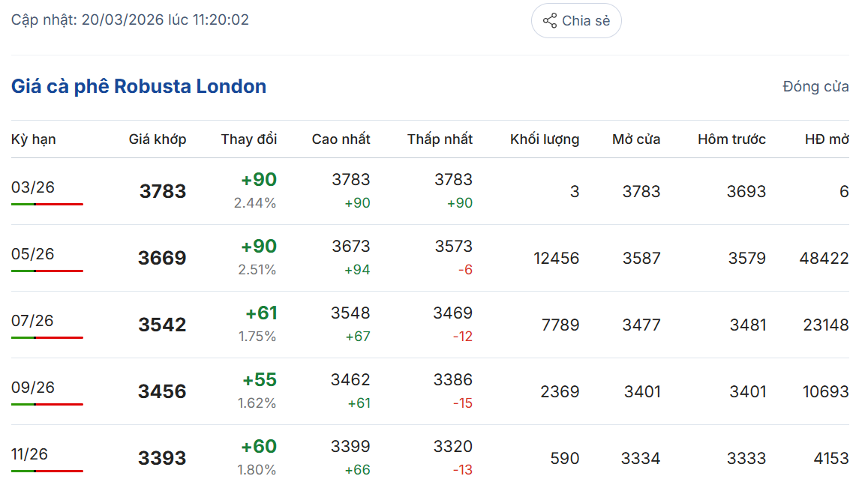Click the Khối lượng column header
The height and width of the screenshot is (485, 868).
545,139
